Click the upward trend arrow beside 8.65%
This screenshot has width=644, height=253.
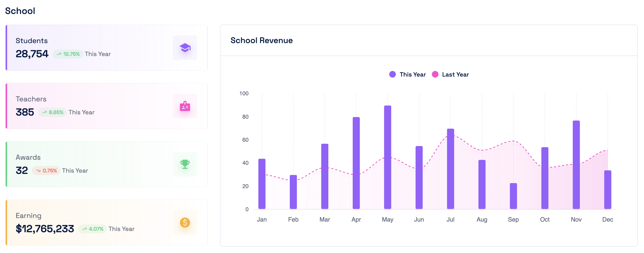click(44, 112)
